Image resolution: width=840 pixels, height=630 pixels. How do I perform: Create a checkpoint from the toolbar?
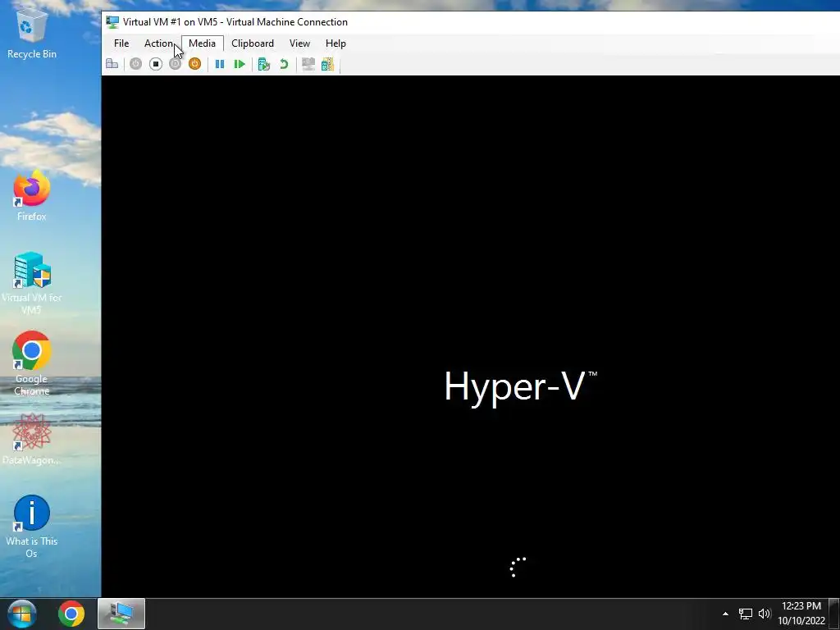coord(263,64)
